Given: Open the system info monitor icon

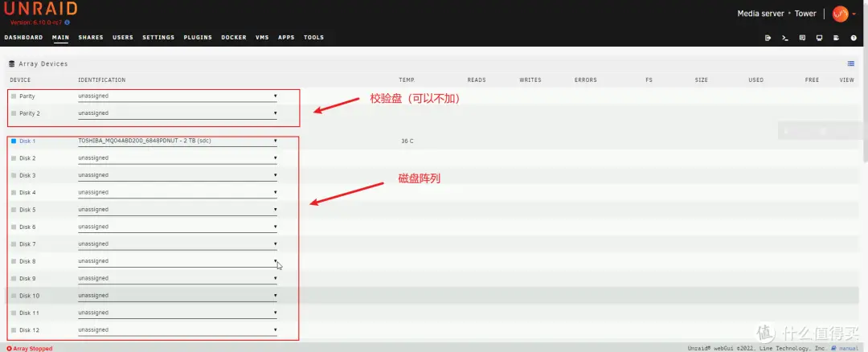Looking at the screenshot, I should 819,38.
